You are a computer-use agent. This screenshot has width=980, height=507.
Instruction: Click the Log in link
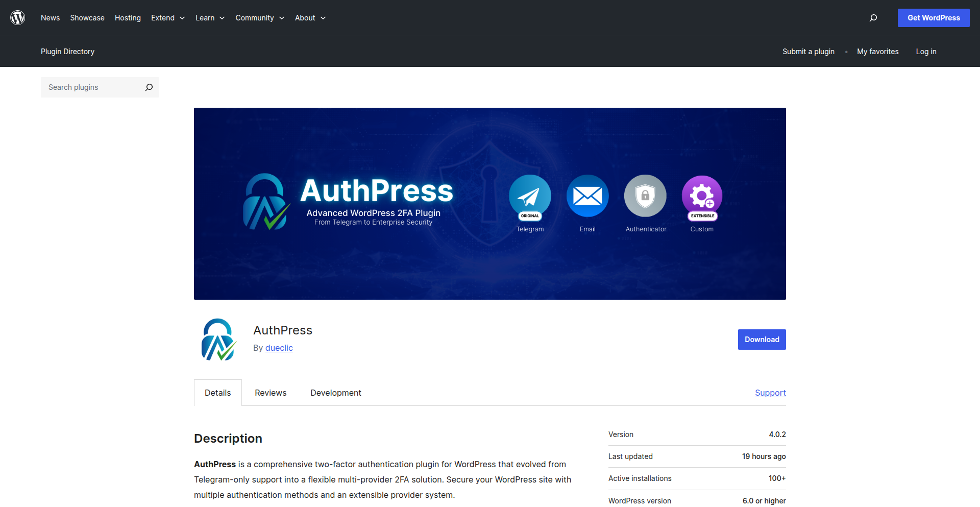pos(926,52)
